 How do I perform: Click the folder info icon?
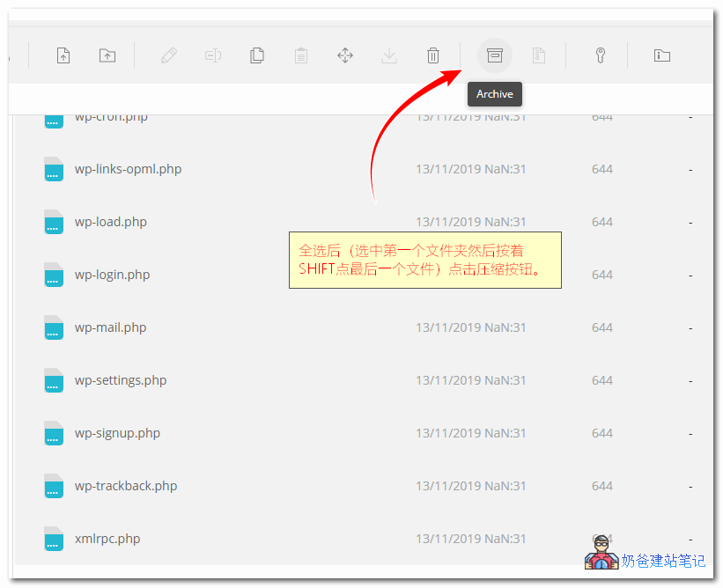662,55
